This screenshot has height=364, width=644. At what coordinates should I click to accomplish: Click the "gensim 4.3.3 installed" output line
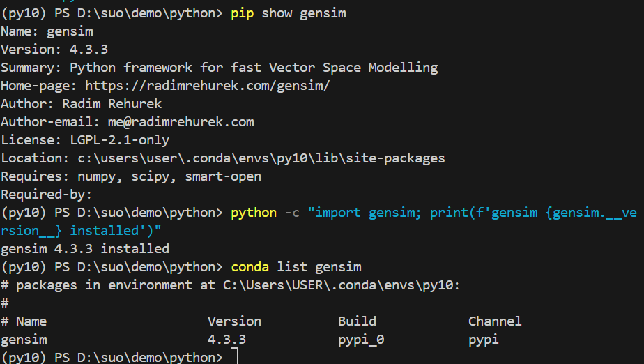pyautogui.click(x=85, y=249)
